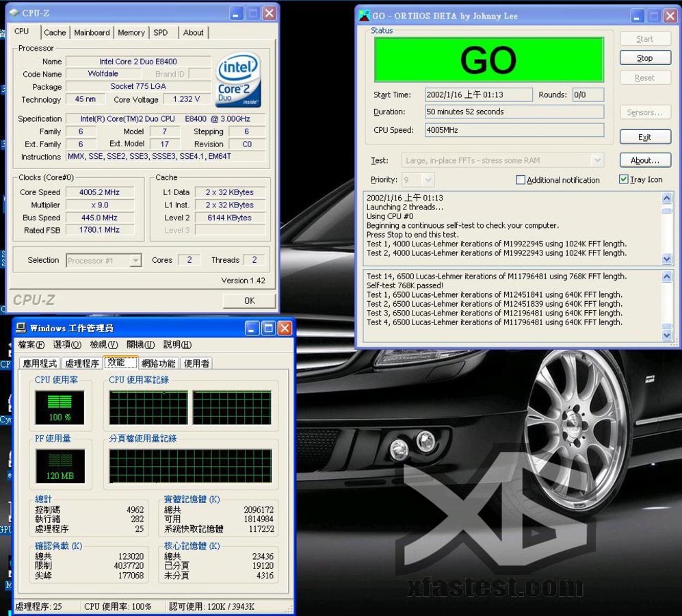Click the ORTHOS title bar icon
The image size is (682, 616).
click(364, 16)
